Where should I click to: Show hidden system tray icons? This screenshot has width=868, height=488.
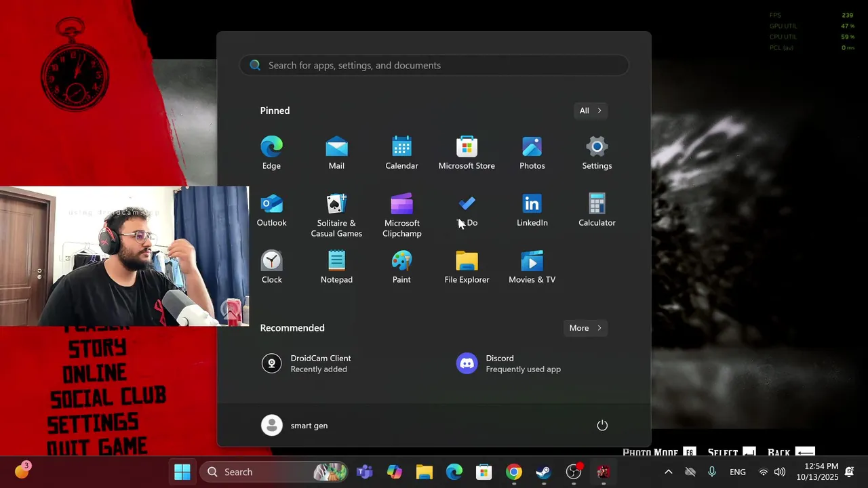668,472
